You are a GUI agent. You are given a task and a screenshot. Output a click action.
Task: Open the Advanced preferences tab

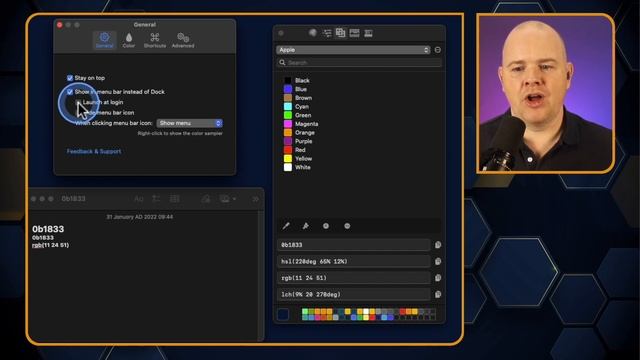[x=183, y=40]
